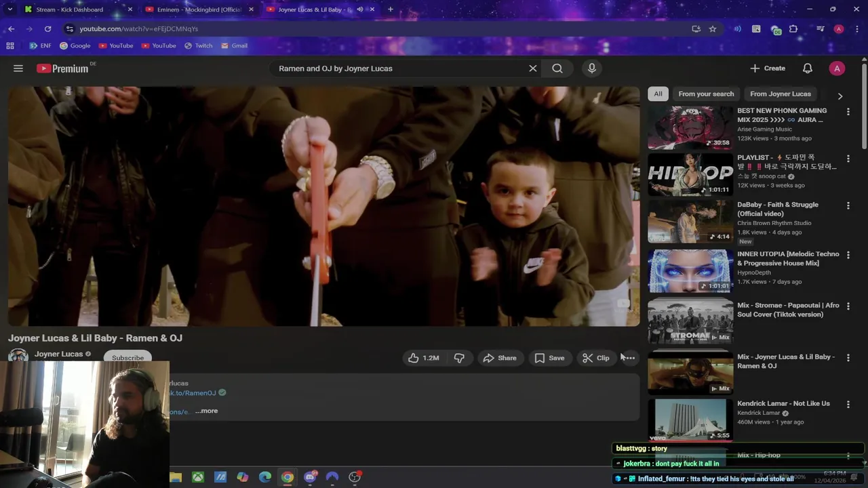Click the page vertical scrollbar
The width and height of the screenshot is (868, 488).
[x=864, y=105]
